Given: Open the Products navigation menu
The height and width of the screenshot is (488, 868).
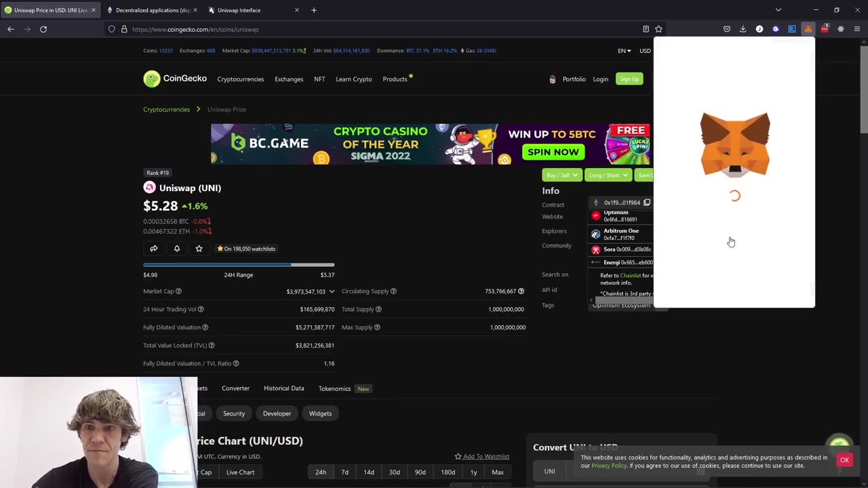Looking at the screenshot, I should click(395, 79).
